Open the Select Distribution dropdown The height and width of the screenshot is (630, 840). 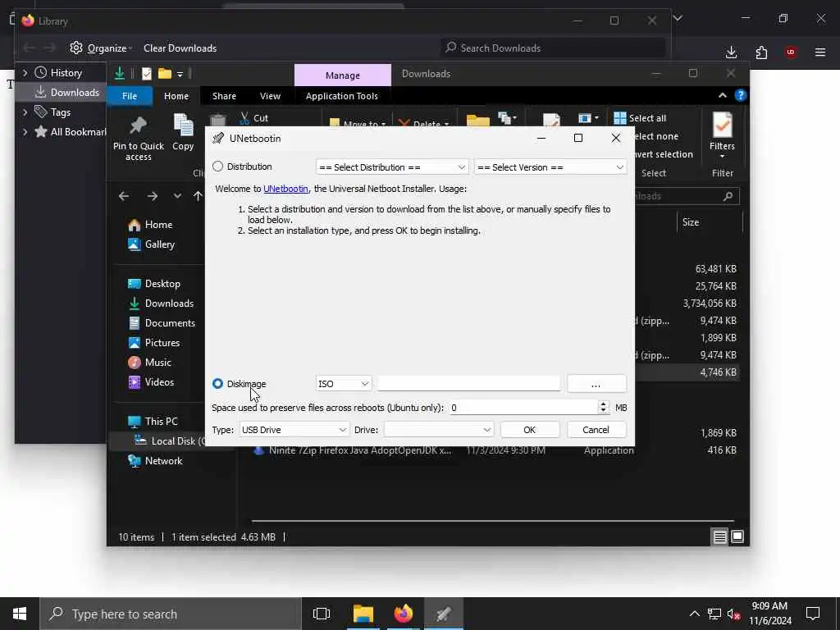(392, 167)
